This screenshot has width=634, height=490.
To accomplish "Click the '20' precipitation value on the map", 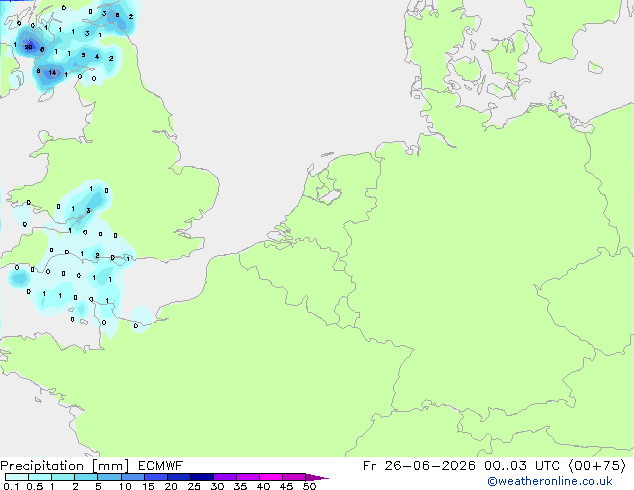I will click(28, 47).
